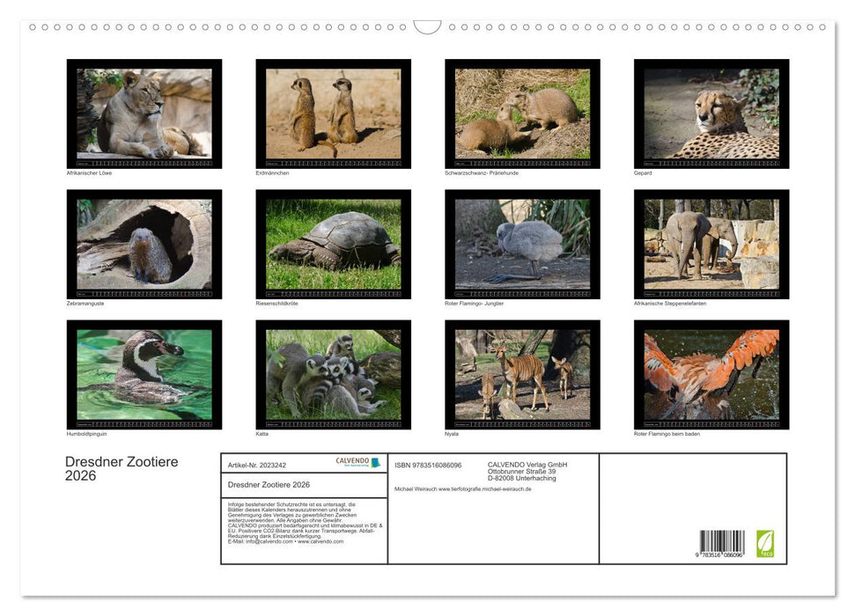Viewport: 855px width, 616px height.
Task: Click the ISBN 9783516086096 text
Action: pos(429,466)
